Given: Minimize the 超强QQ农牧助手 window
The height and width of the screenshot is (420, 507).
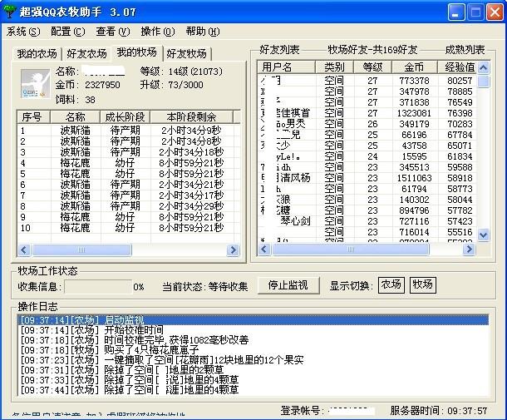Looking at the screenshot, I should click(456, 13).
